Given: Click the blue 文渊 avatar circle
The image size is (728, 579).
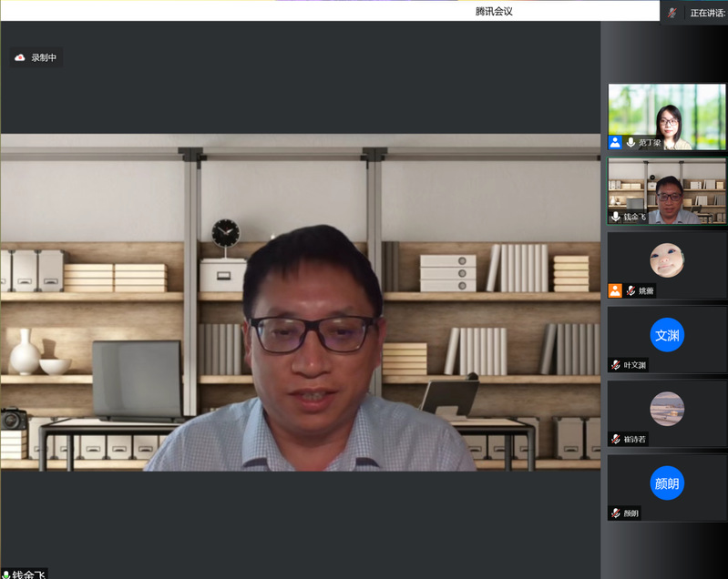Looking at the screenshot, I should [x=667, y=335].
